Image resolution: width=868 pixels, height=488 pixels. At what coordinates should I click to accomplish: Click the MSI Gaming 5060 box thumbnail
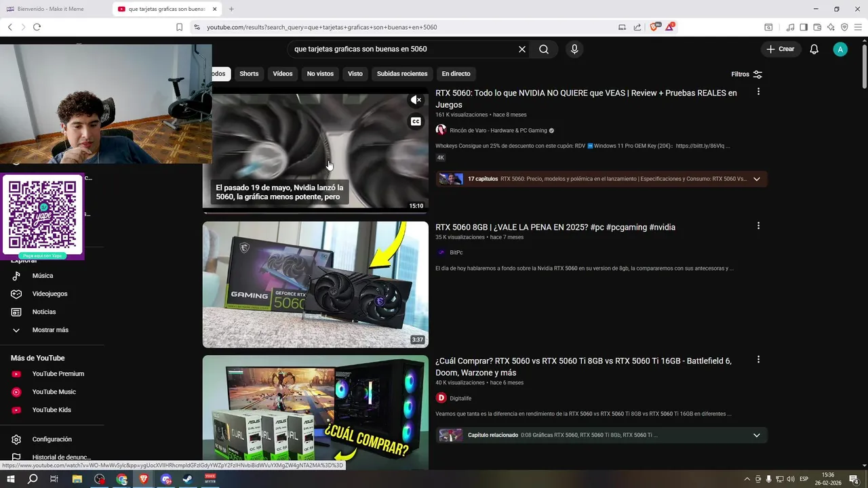315,285
